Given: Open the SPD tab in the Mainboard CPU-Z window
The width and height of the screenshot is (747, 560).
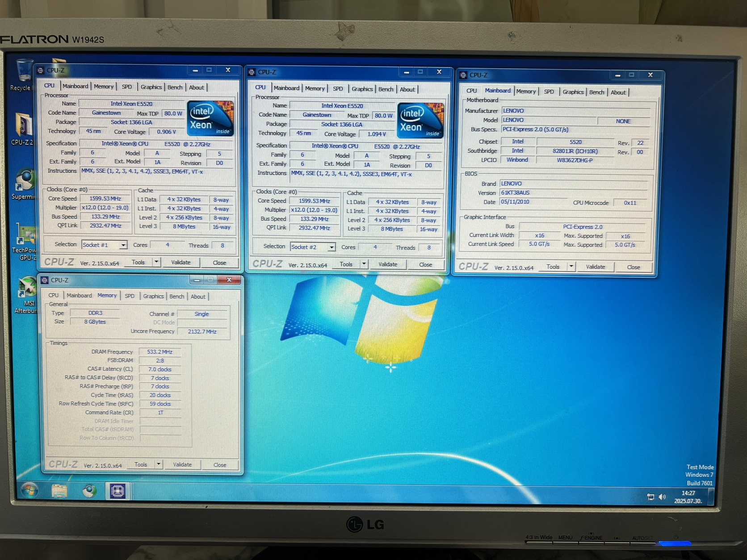Looking at the screenshot, I should point(549,92).
